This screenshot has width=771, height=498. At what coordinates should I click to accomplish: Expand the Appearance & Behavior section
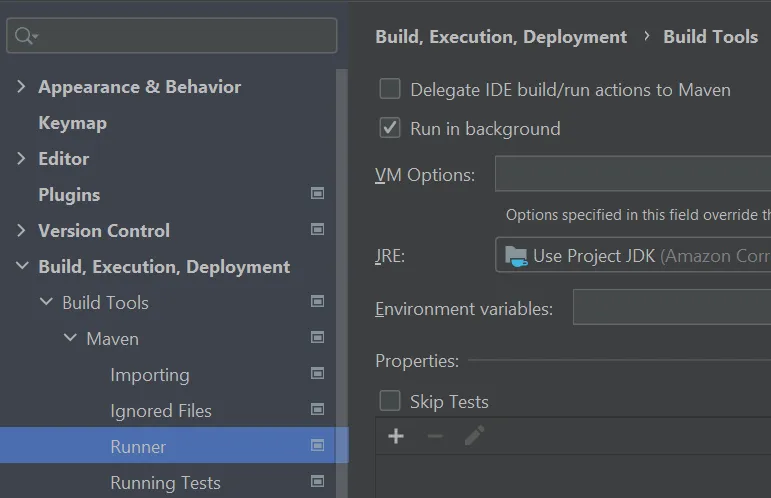pyautogui.click(x=22, y=87)
